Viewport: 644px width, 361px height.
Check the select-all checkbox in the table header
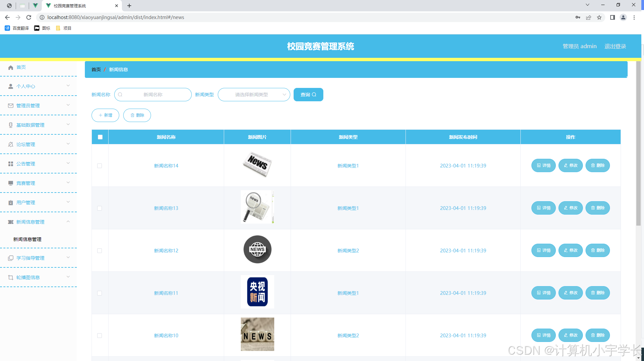tap(100, 137)
